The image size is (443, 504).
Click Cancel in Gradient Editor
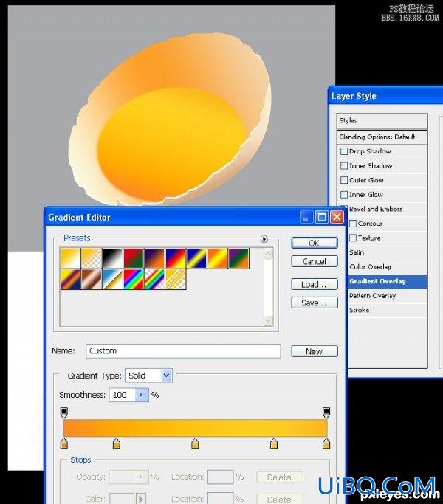[x=315, y=261]
